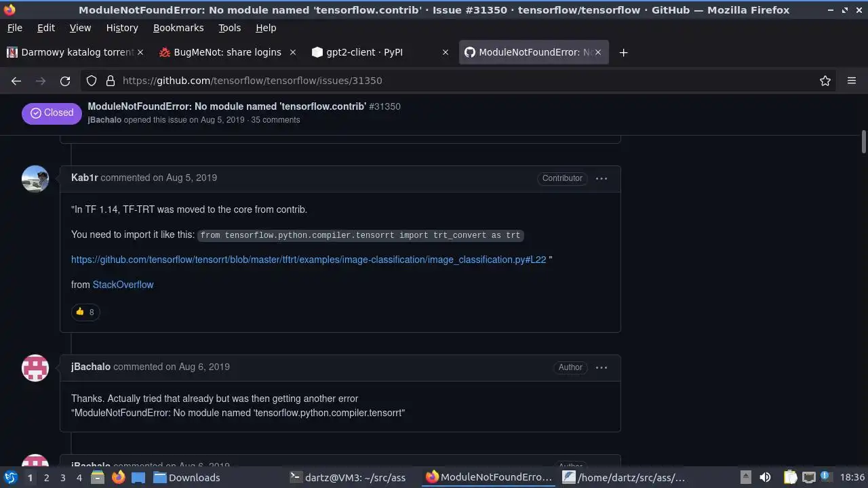Open the Downloads folder taskbar window
868x488 pixels.
186,478
